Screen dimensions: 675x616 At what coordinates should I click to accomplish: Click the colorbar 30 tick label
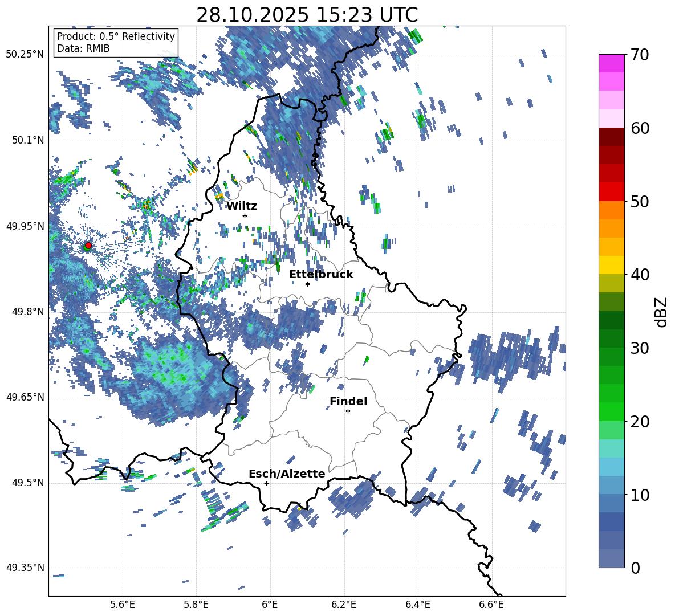point(640,348)
